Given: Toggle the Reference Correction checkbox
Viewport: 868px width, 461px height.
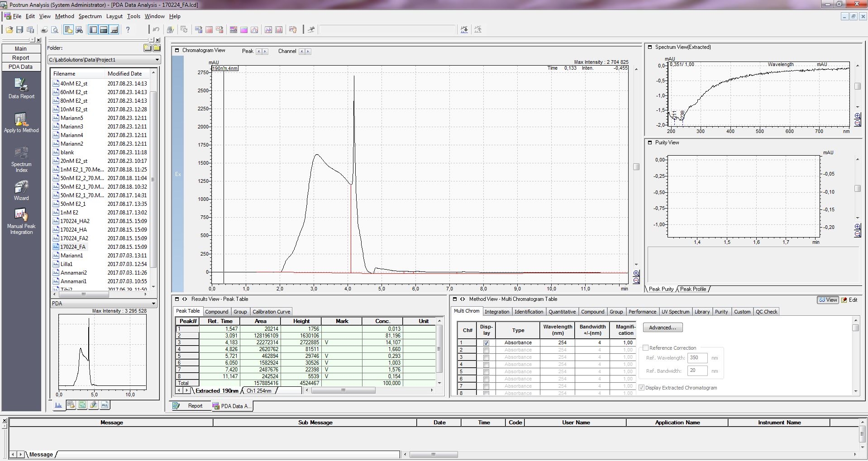Looking at the screenshot, I should (646, 348).
